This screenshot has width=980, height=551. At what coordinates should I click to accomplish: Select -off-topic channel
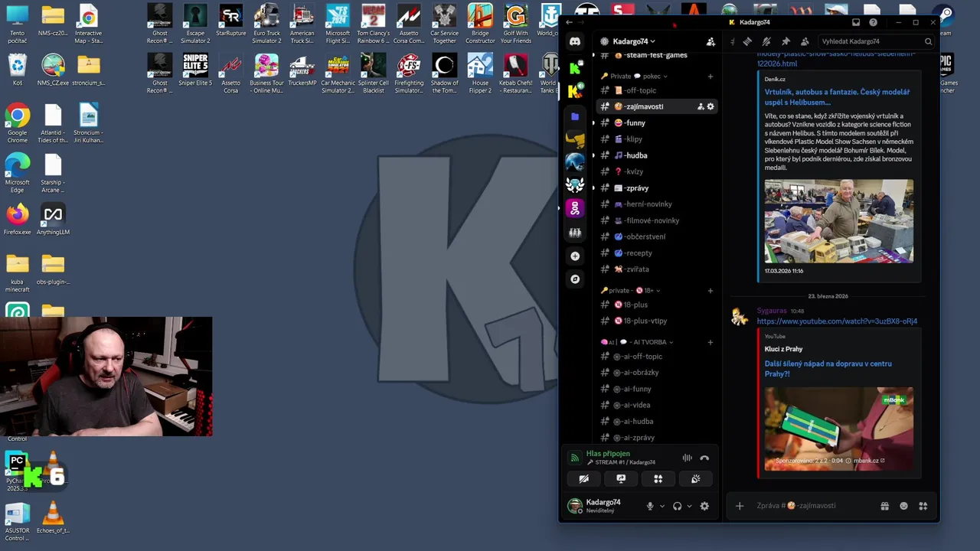coord(657,90)
